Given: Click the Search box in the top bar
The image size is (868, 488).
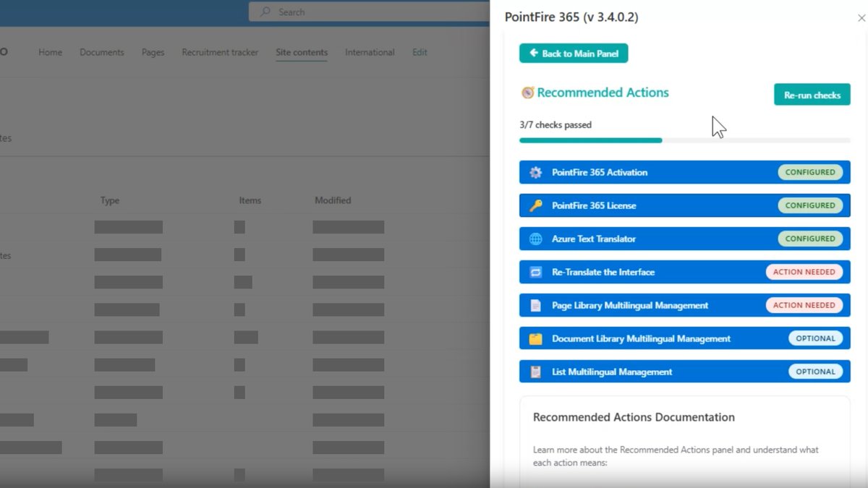Looking at the screenshot, I should (x=369, y=12).
